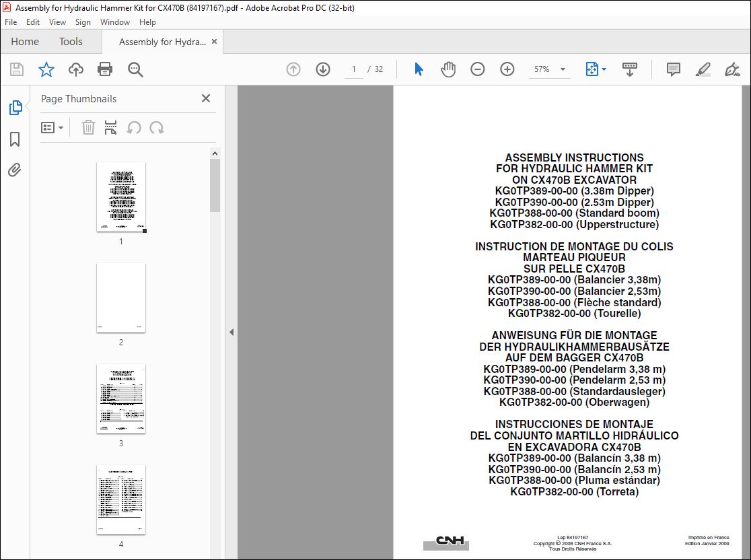
Task: Click 'ASSEMBLY INSTRUCTIONS' heading text
Action: pos(574,157)
